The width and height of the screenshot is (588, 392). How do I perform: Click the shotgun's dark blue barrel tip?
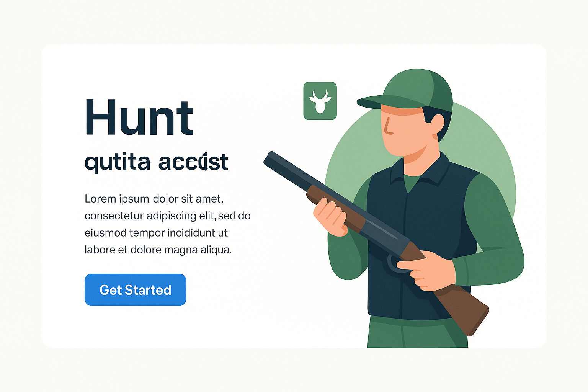click(x=273, y=159)
